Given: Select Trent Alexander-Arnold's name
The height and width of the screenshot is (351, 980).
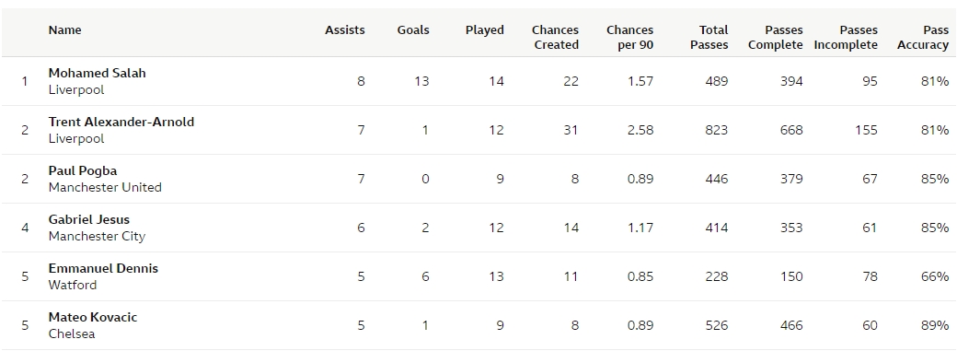Looking at the screenshot, I should pos(121,122).
